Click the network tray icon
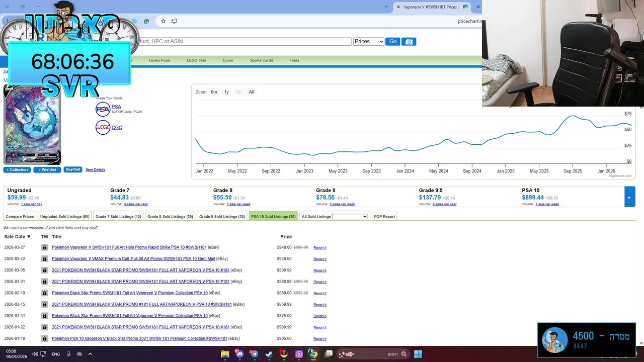This screenshot has height=362, width=644. tap(43, 354)
